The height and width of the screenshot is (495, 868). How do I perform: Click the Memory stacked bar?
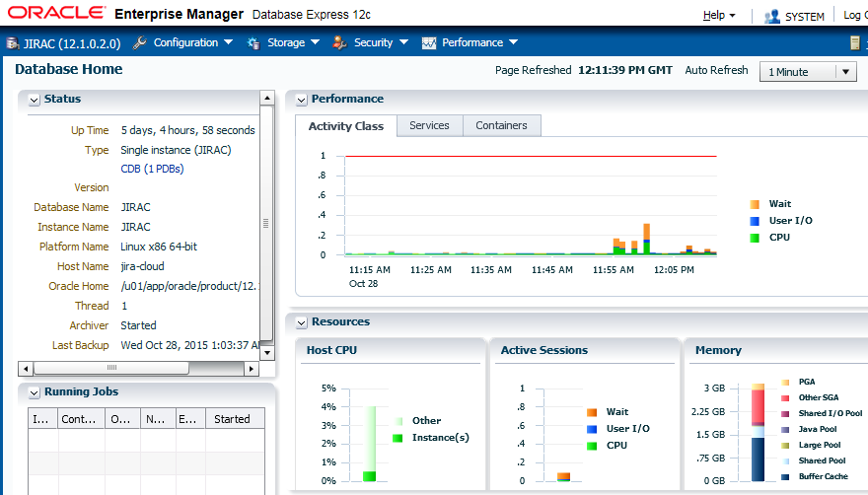pyautogui.click(x=758, y=433)
